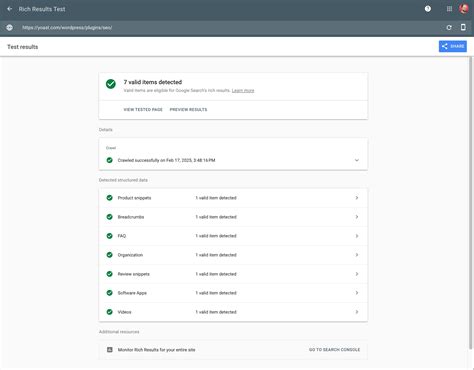Click Preview Results

click(x=188, y=110)
